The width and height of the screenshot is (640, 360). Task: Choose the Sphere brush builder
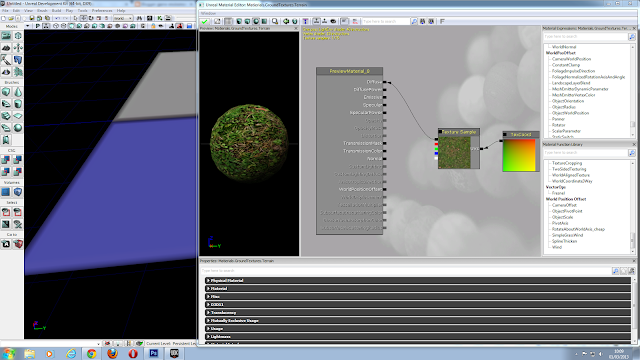[x=18, y=128]
